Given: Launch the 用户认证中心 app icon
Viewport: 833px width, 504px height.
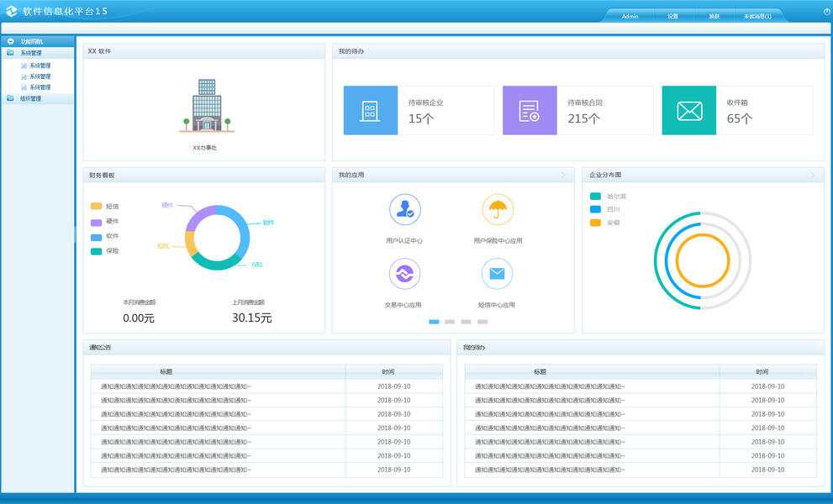Looking at the screenshot, I should pos(405,209).
